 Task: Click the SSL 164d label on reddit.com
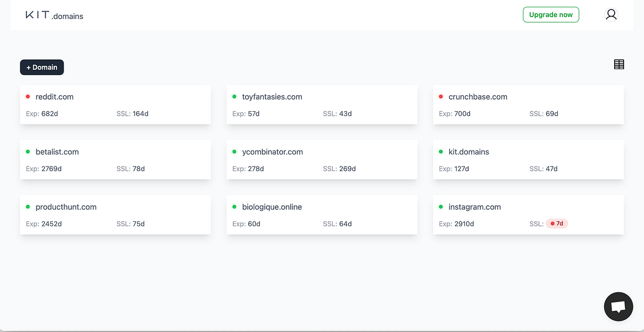133,113
